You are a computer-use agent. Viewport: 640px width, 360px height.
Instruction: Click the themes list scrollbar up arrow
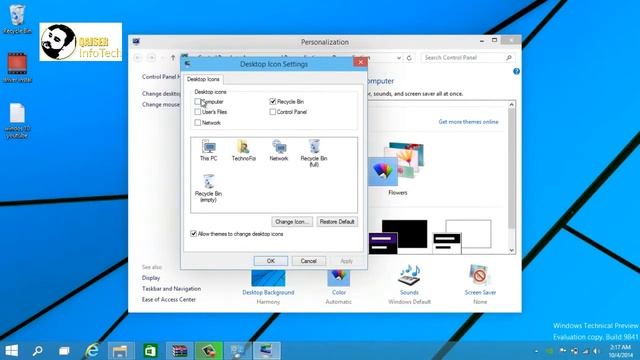[x=511, y=104]
